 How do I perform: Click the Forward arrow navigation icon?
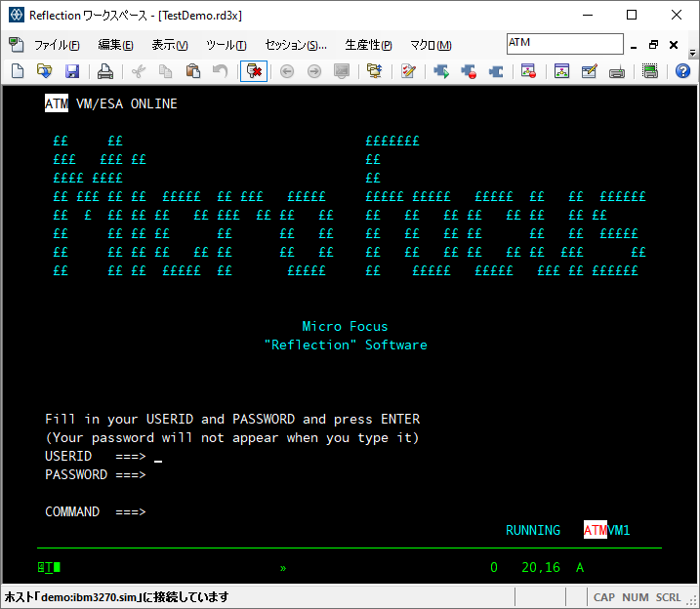click(314, 71)
